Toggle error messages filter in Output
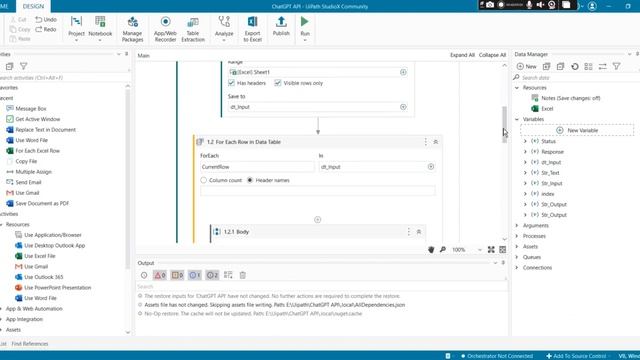 coord(160,275)
